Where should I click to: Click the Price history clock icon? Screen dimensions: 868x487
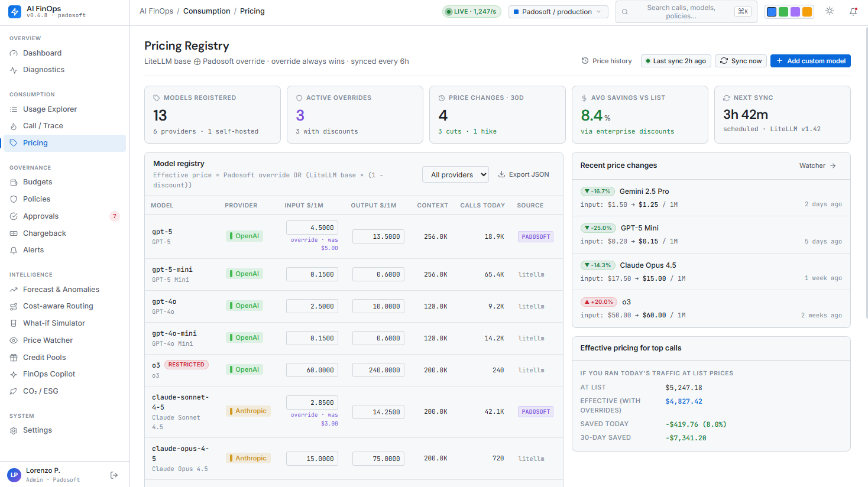coord(585,61)
